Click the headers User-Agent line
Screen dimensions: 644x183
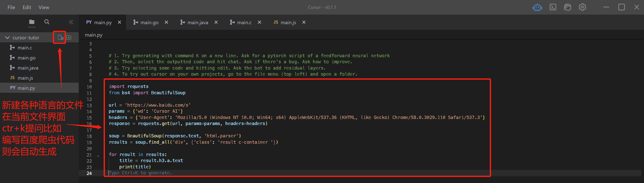pos(297,117)
